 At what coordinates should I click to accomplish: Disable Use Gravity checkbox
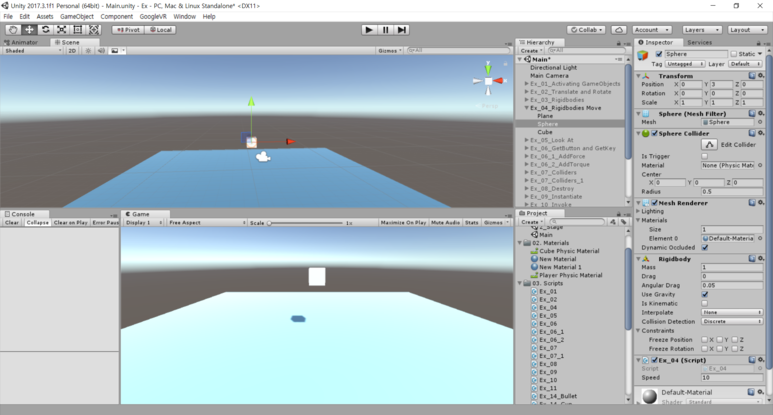click(704, 294)
